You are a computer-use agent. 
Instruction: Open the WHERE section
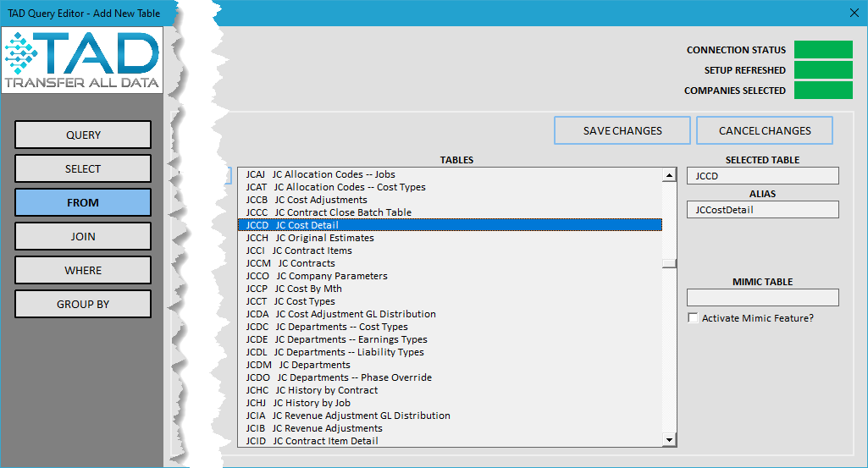[x=83, y=270]
